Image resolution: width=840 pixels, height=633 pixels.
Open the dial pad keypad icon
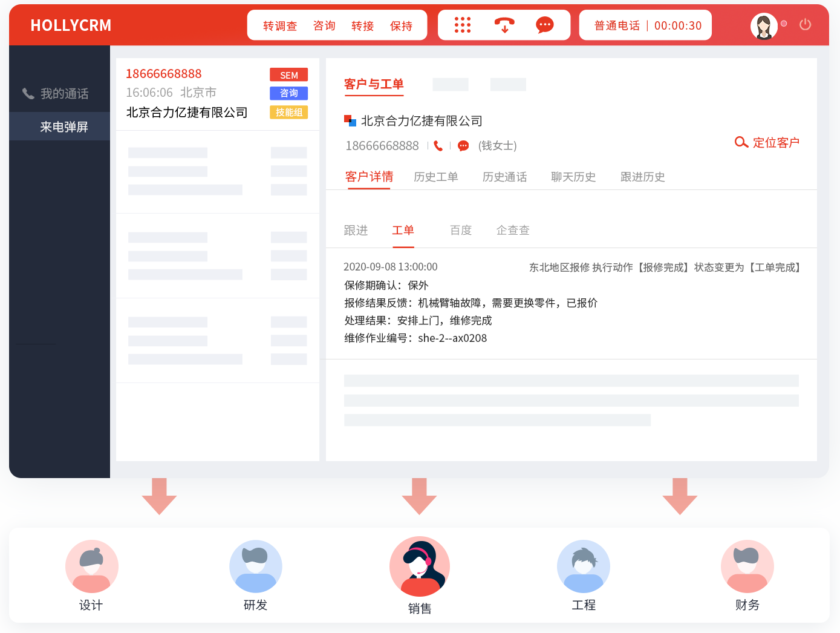(x=463, y=25)
